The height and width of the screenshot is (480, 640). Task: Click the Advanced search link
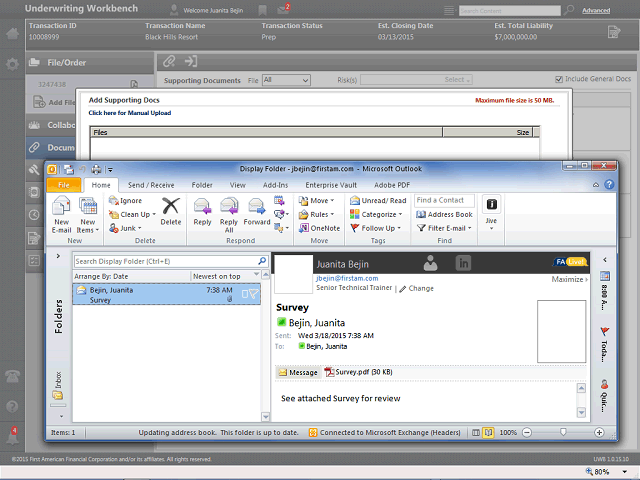(x=596, y=11)
